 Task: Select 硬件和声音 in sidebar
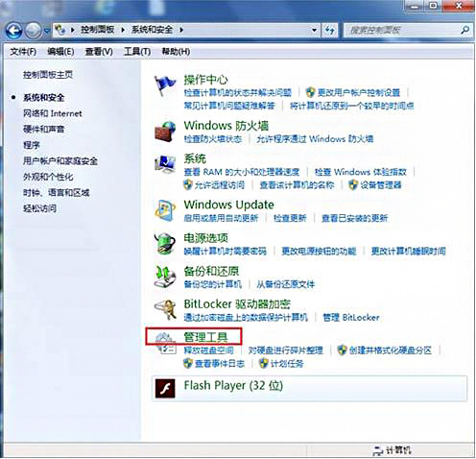[44, 130]
